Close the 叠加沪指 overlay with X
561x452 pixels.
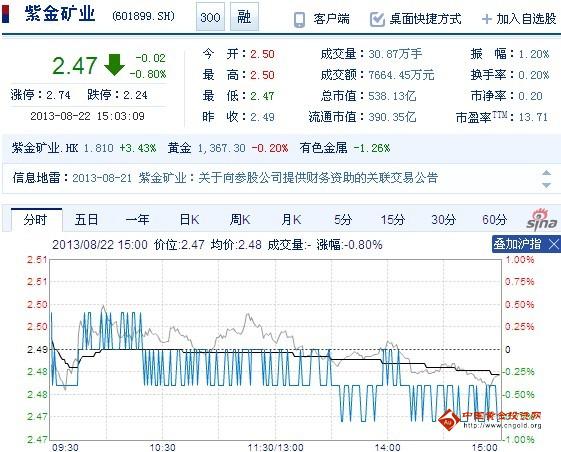pyautogui.click(x=554, y=244)
